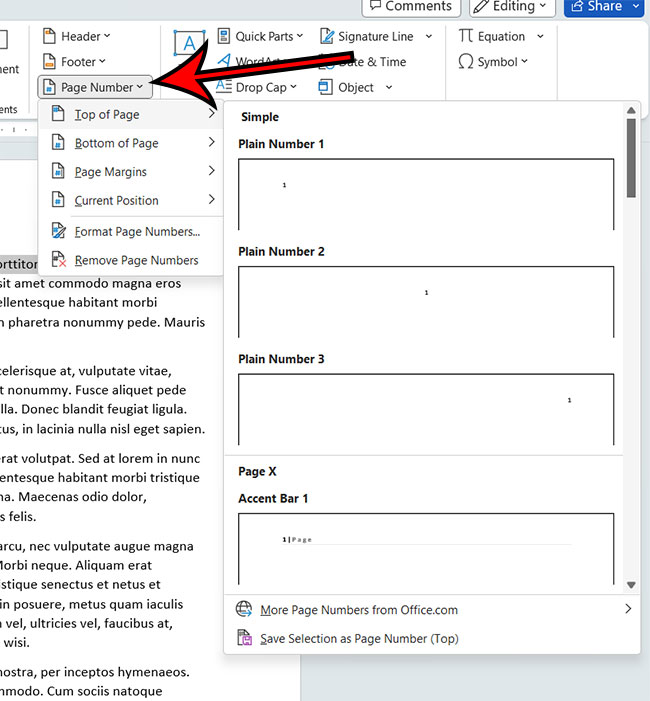Expand the More Page Numbers submenu arrow
Viewport: 650px width, 701px height.
628,609
